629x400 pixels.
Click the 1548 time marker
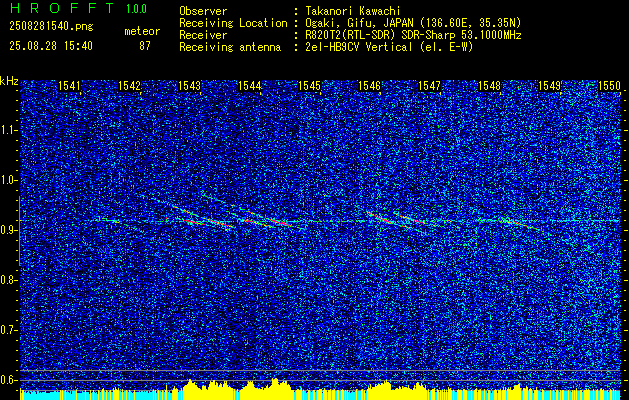[x=490, y=86]
